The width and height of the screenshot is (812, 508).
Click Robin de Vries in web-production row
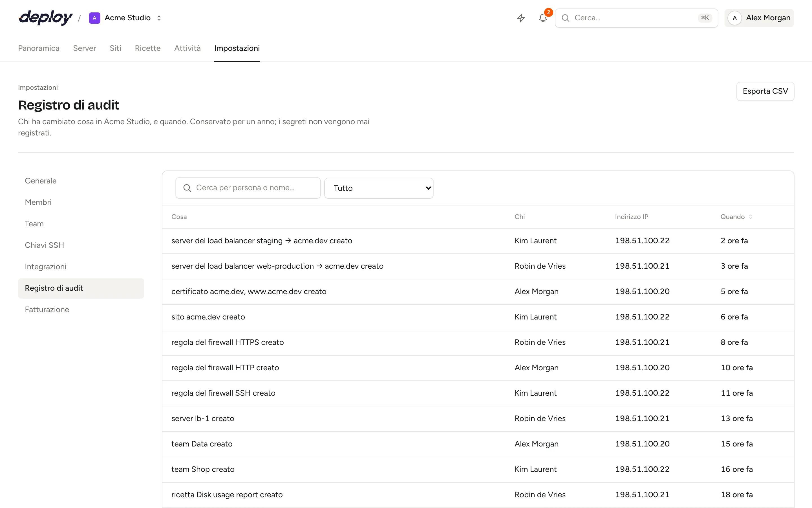click(540, 266)
